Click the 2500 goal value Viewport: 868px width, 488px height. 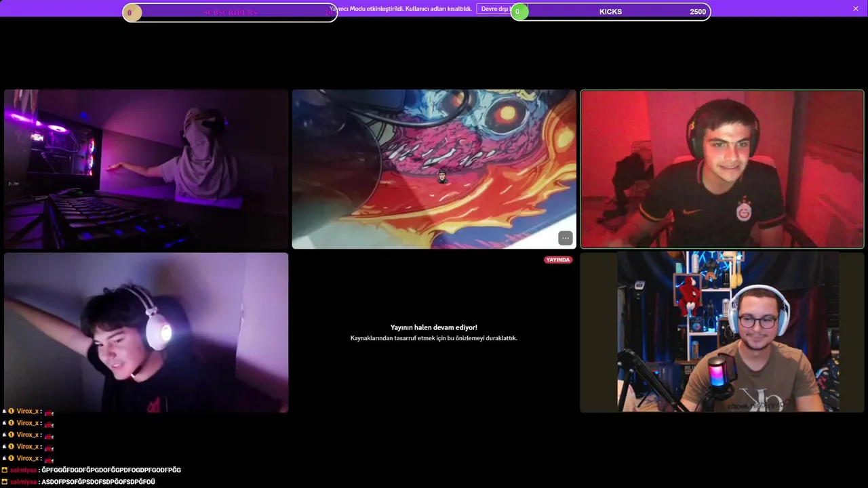point(698,12)
